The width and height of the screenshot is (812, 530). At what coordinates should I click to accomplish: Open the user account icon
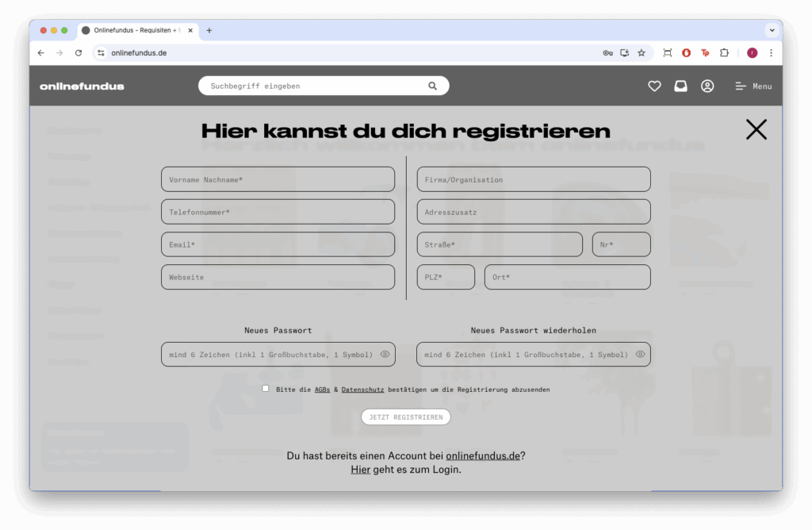[707, 86]
